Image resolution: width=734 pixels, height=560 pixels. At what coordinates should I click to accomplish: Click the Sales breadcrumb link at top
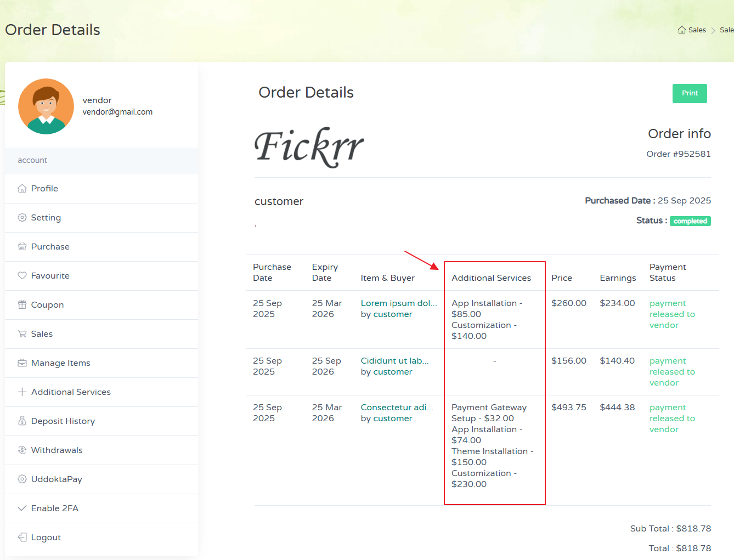pos(697,30)
